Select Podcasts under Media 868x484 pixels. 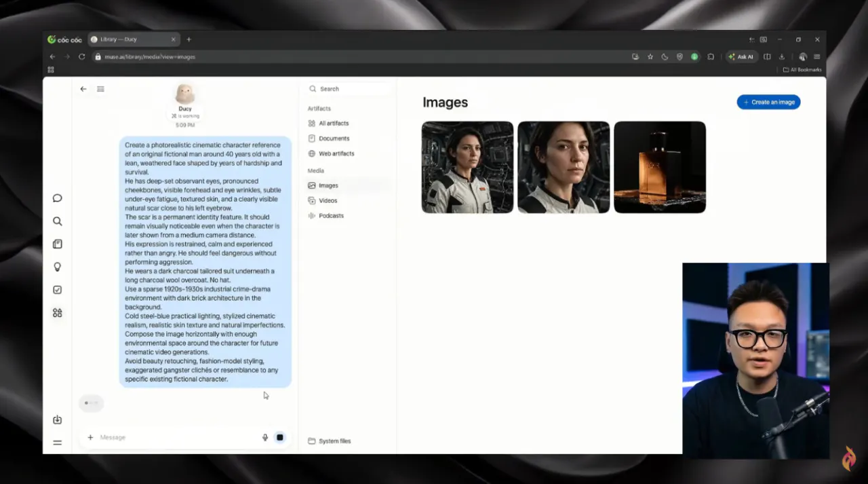[x=349, y=215]
